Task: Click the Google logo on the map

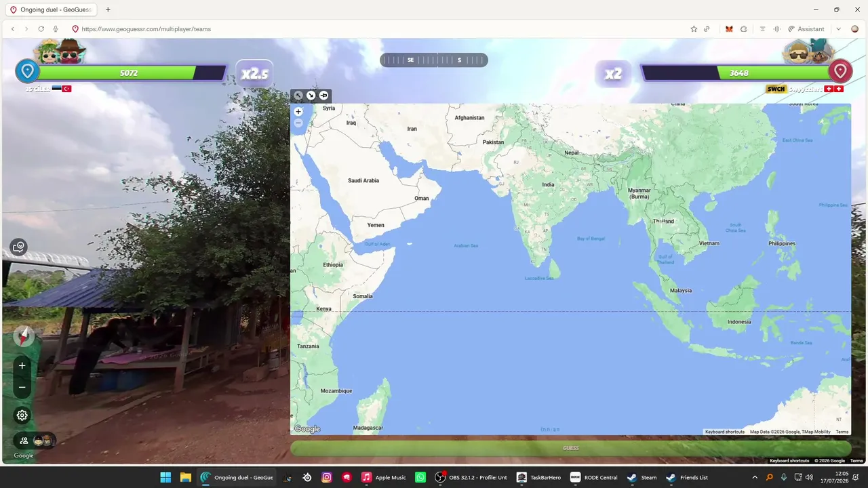Action: 307,429
